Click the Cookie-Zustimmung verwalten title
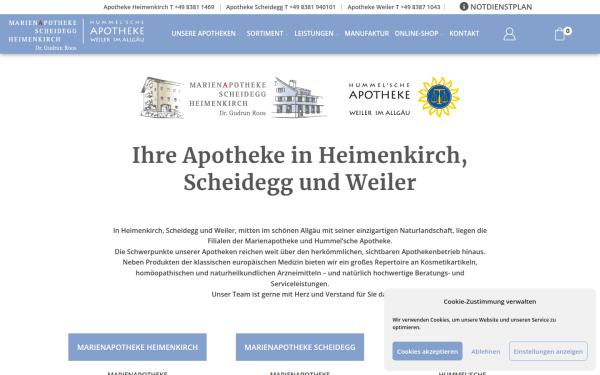 pos(489,302)
